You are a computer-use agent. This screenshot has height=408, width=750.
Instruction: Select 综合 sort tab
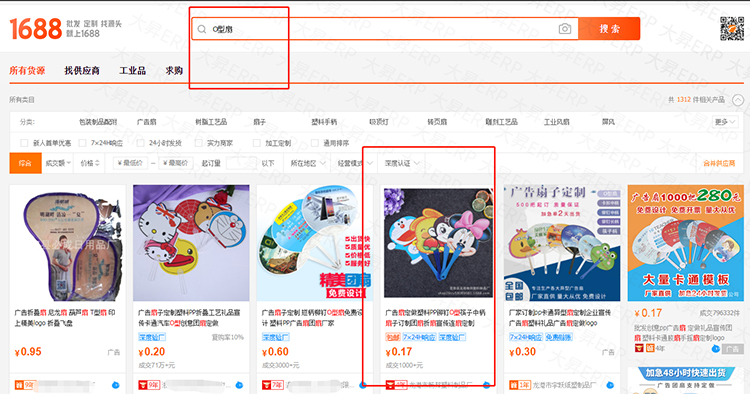[x=25, y=163]
